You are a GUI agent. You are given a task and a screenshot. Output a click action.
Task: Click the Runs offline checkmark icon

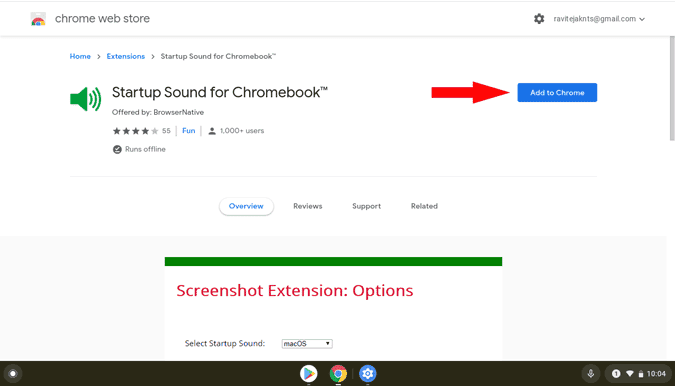click(x=117, y=149)
